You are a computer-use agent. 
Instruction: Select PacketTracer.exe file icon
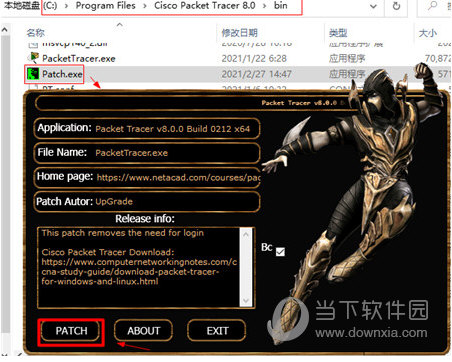coord(34,58)
